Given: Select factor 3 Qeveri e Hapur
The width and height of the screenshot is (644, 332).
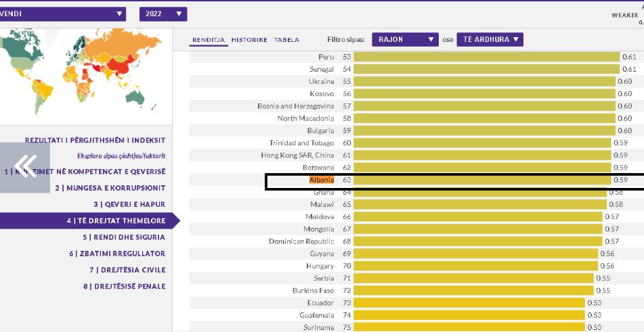Looking at the screenshot, I should (129, 204).
